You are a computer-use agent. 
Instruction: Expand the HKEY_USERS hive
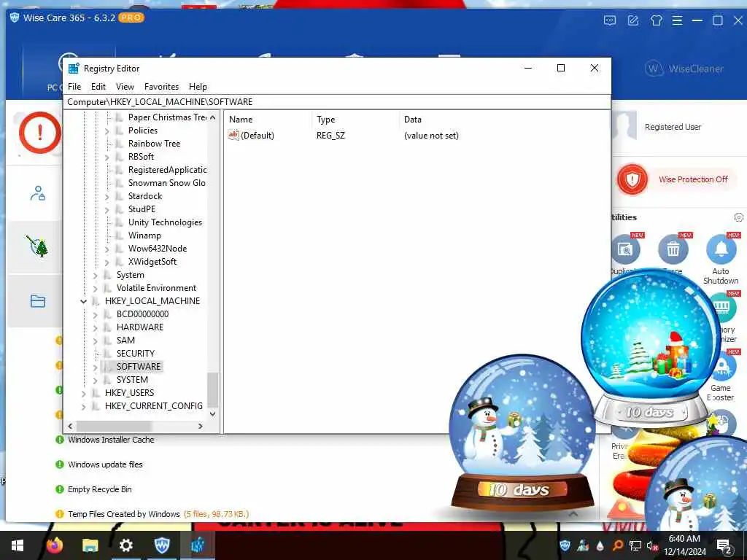(x=83, y=393)
